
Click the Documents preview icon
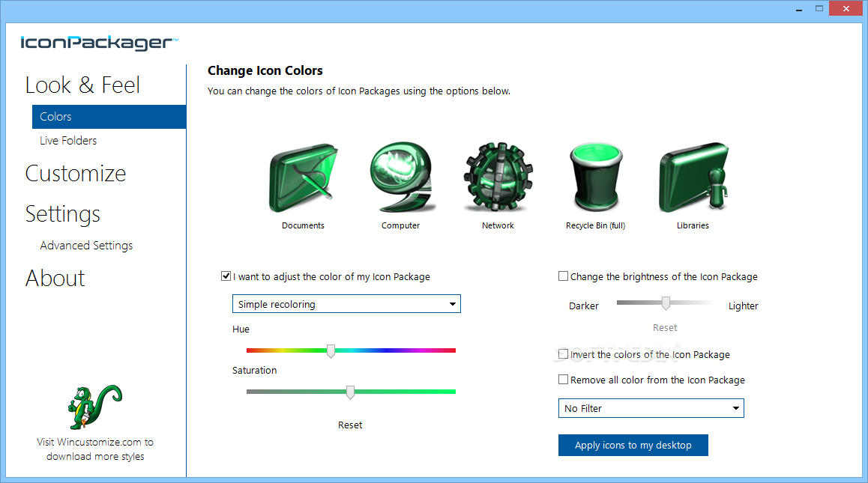pos(304,178)
